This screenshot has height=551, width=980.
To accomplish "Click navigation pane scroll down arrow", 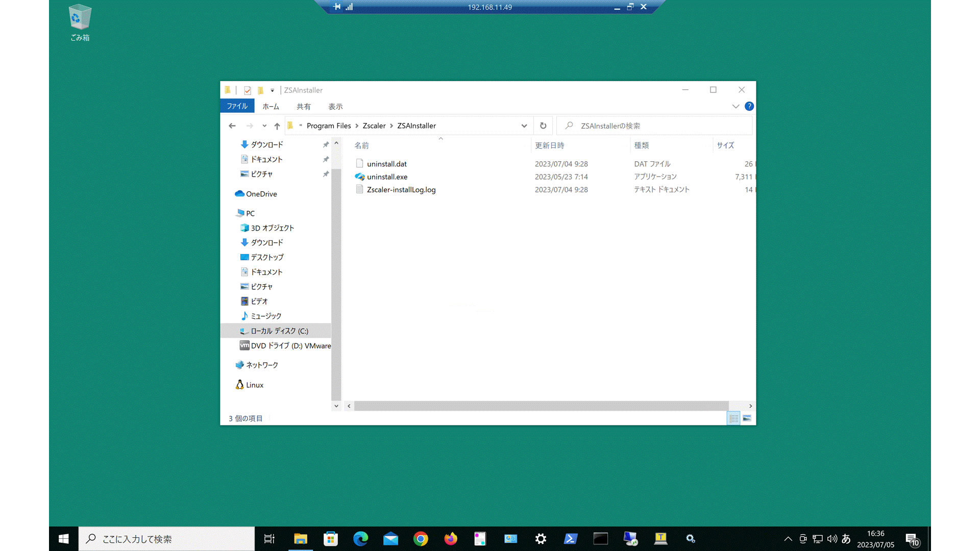I will [336, 406].
